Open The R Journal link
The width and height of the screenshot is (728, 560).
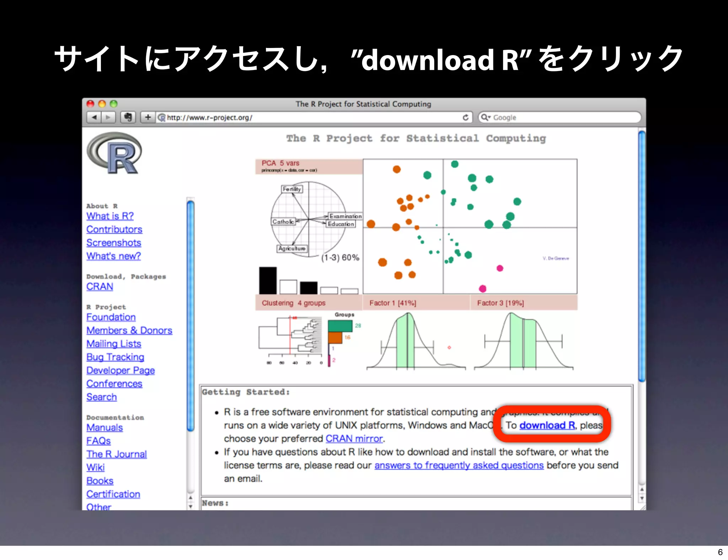pyautogui.click(x=117, y=454)
